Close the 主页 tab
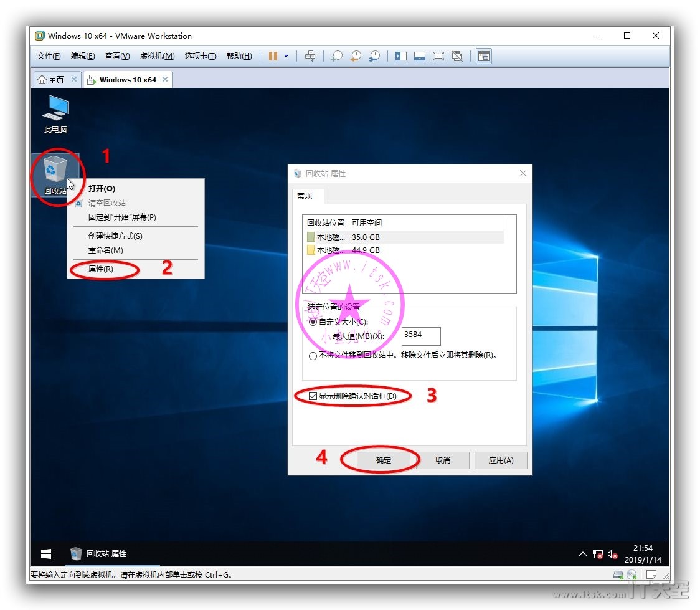The image size is (700, 610). [74, 80]
